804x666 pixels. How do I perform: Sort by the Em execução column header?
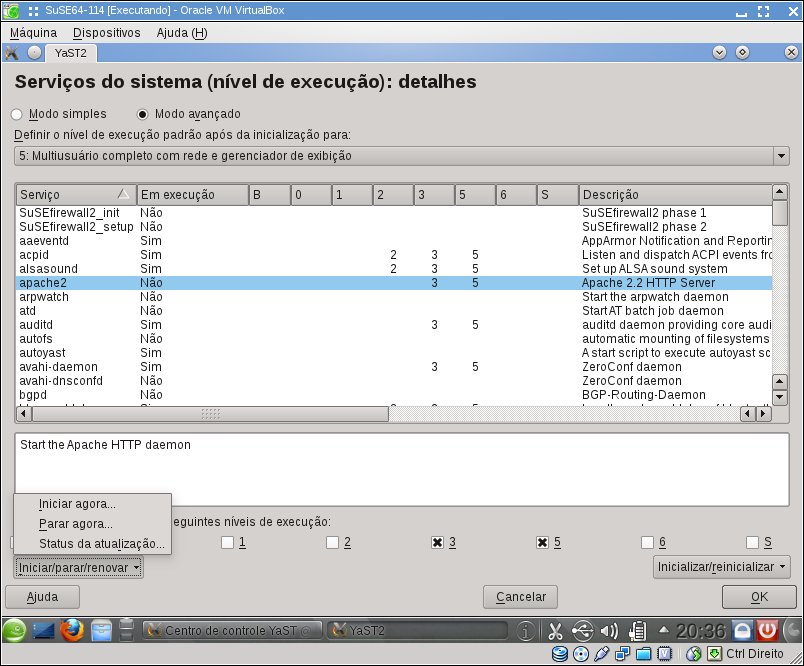pyautogui.click(x=192, y=195)
